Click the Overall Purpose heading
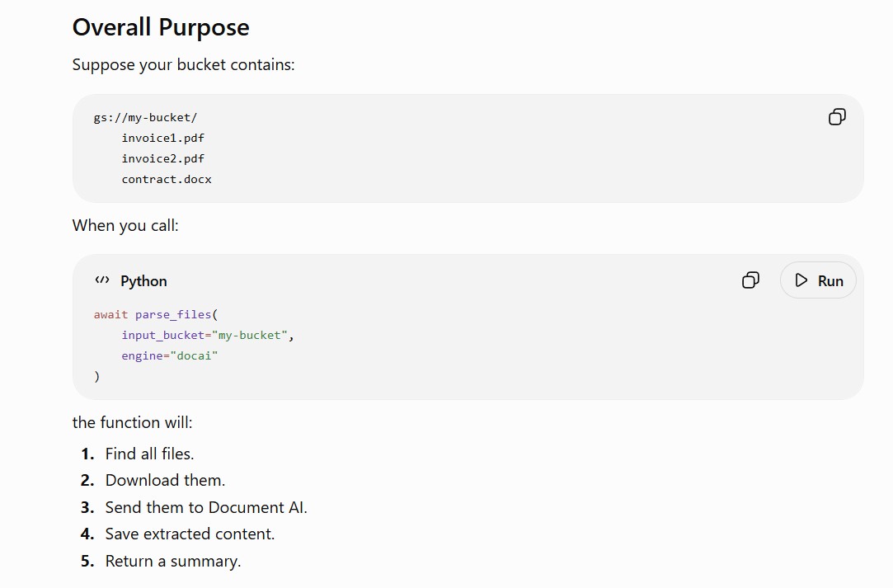Viewport: 893px width, 588px height. click(161, 27)
